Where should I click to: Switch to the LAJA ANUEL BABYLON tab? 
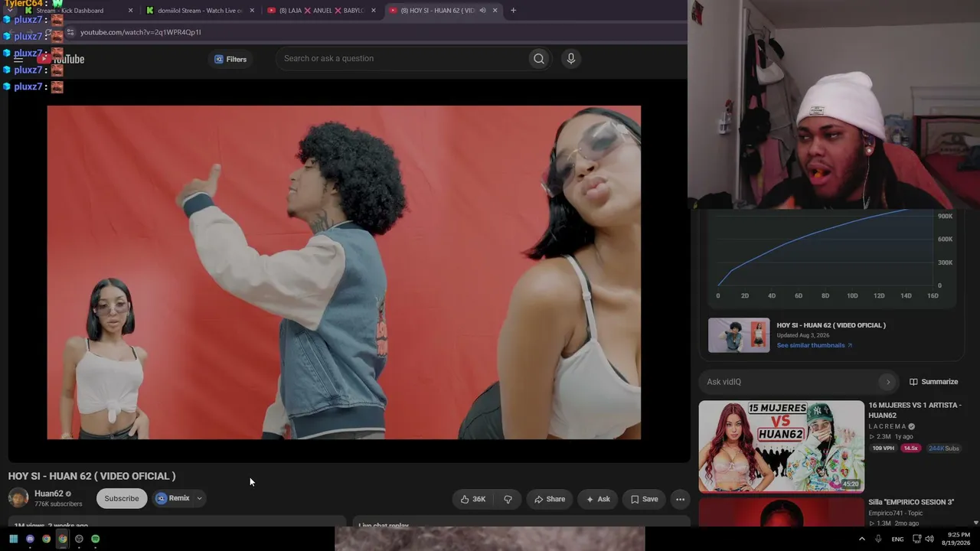(x=322, y=11)
